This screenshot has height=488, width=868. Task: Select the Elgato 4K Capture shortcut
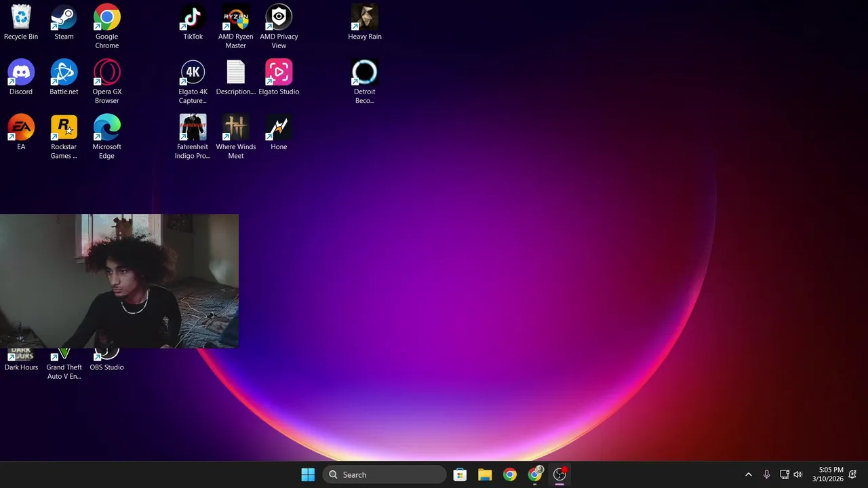click(x=193, y=82)
